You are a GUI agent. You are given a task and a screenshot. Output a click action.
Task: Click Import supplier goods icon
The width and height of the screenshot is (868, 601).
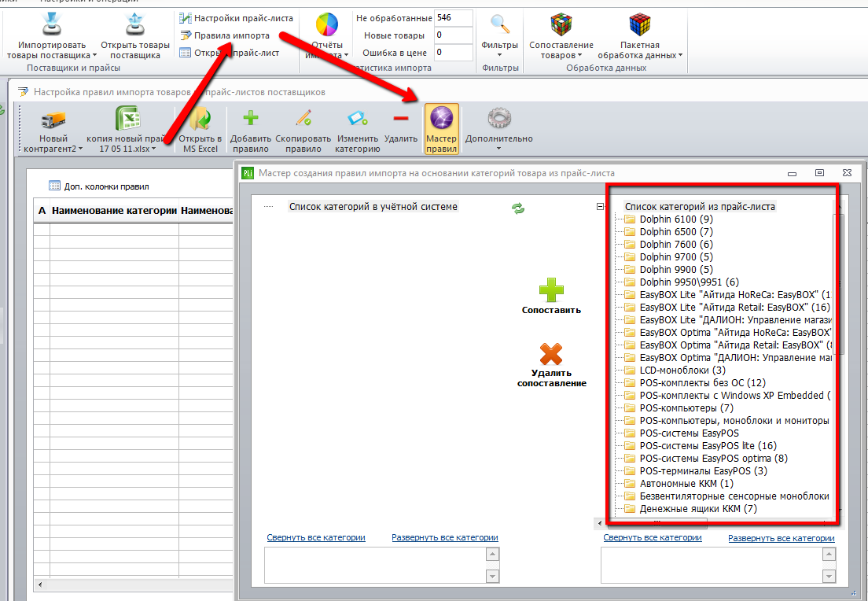(51, 25)
